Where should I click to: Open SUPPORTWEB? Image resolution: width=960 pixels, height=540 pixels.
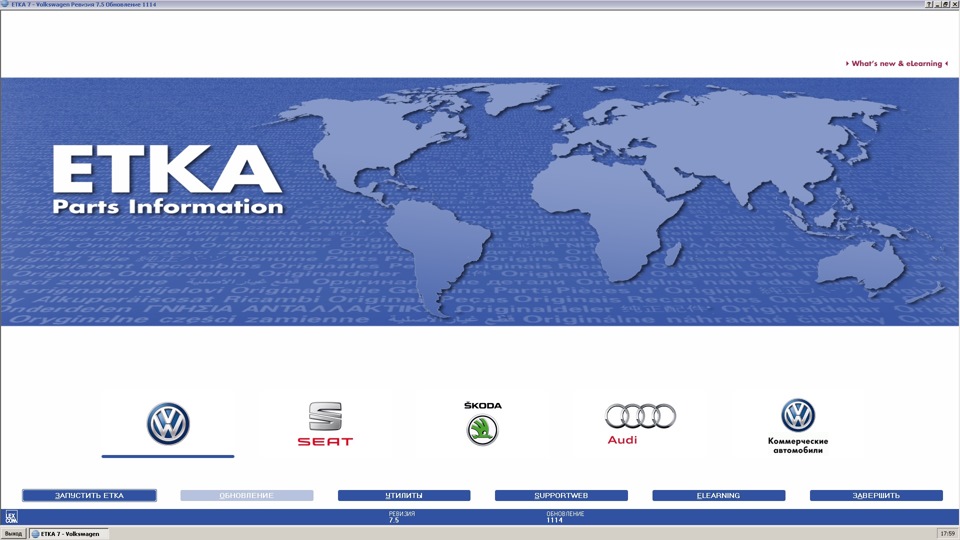pos(561,495)
